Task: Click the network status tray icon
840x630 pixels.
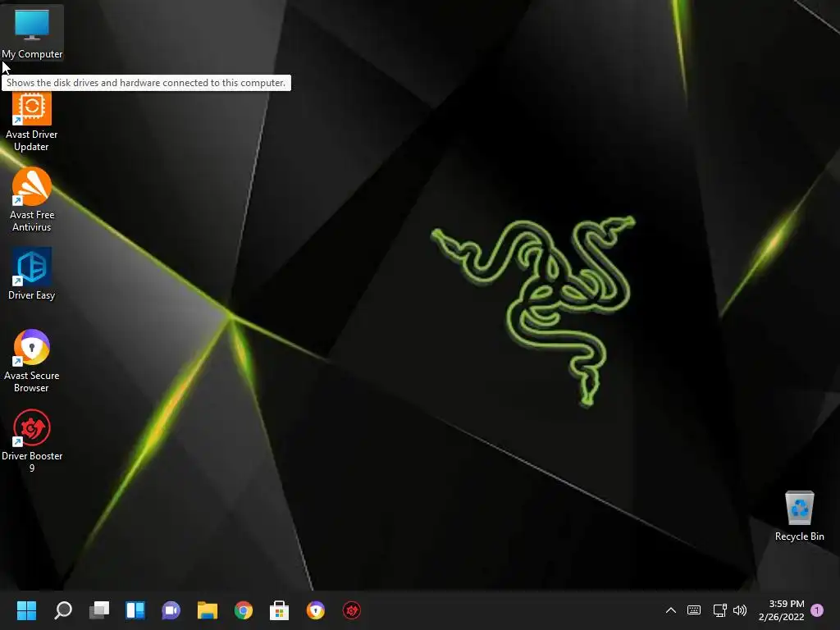Action: 719,610
